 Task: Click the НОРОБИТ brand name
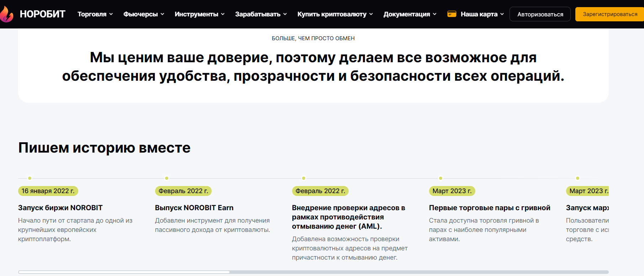pos(42,14)
